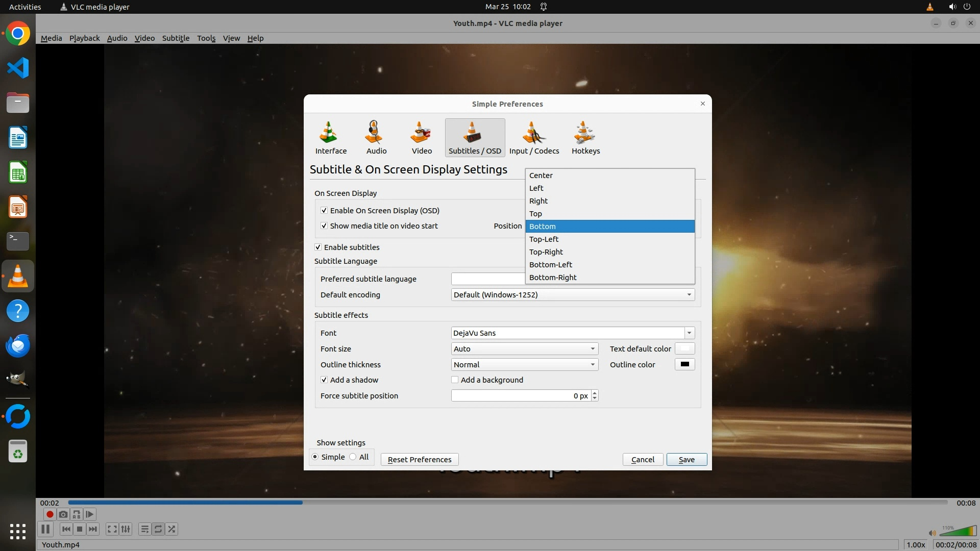Click the Save button
The height and width of the screenshot is (551, 980).
(686, 459)
